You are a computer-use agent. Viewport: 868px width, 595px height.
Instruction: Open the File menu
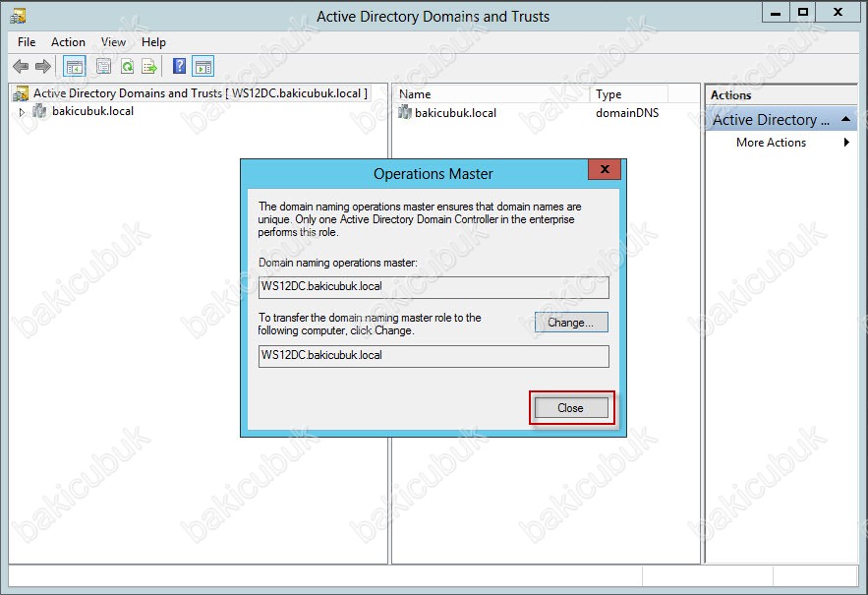27,42
